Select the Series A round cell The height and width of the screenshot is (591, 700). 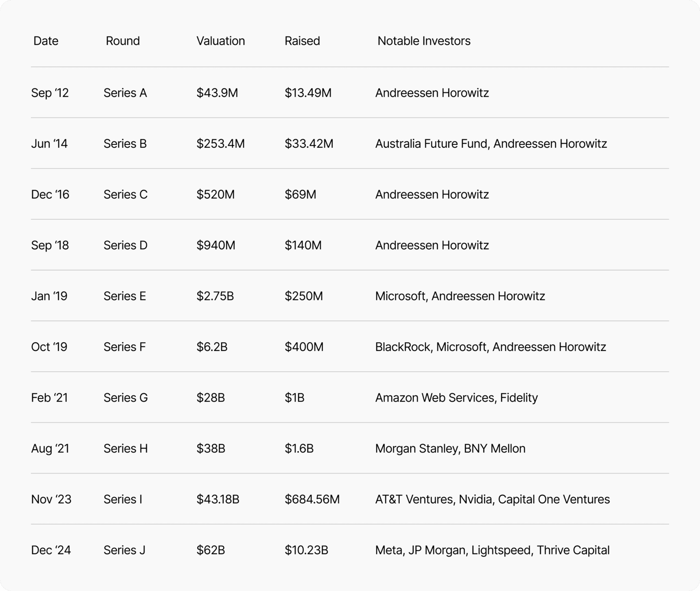125,93
